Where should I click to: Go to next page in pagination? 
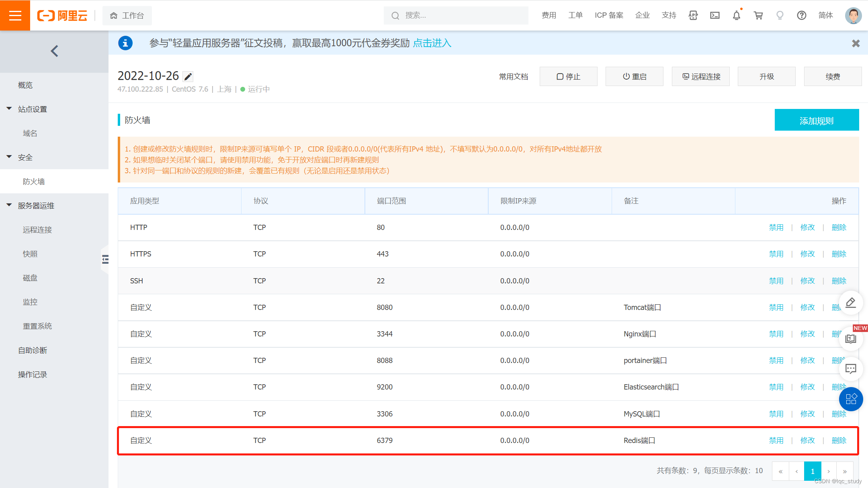[829, 471]
